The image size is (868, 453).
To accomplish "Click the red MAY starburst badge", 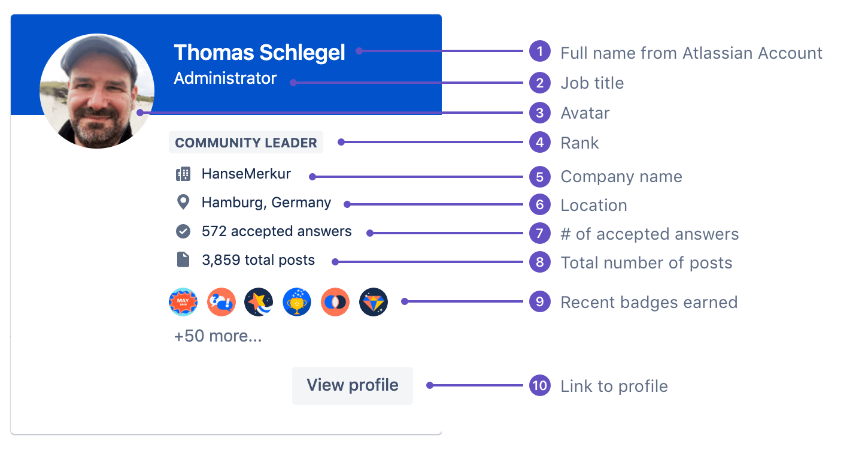I will [x=183, y=303].
